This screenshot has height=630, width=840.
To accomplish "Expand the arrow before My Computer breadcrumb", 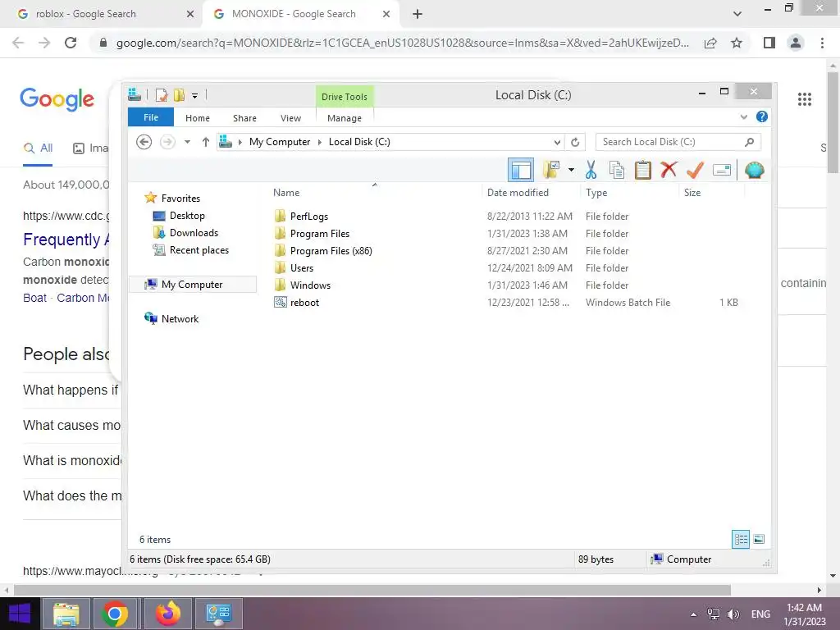I will [240, 142].
